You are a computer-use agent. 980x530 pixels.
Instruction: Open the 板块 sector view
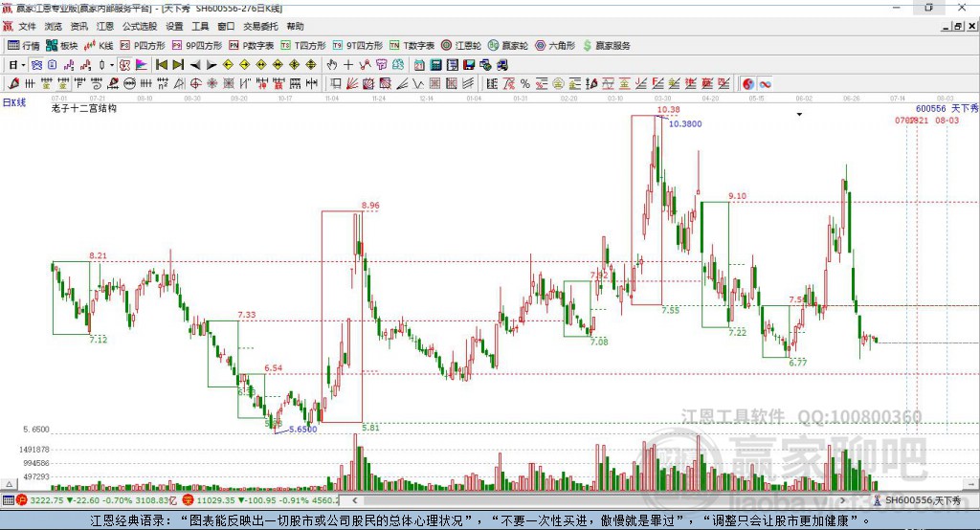point(61,46)
